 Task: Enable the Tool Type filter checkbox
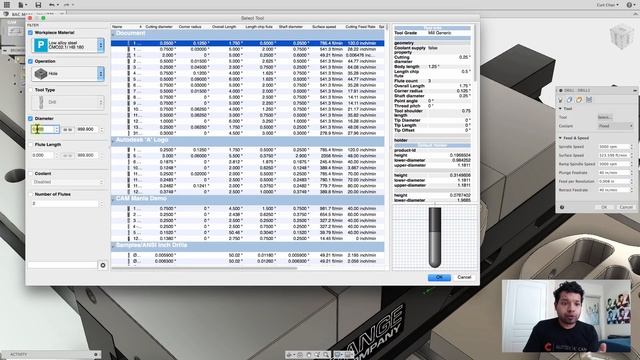click(x=31, y=90)
